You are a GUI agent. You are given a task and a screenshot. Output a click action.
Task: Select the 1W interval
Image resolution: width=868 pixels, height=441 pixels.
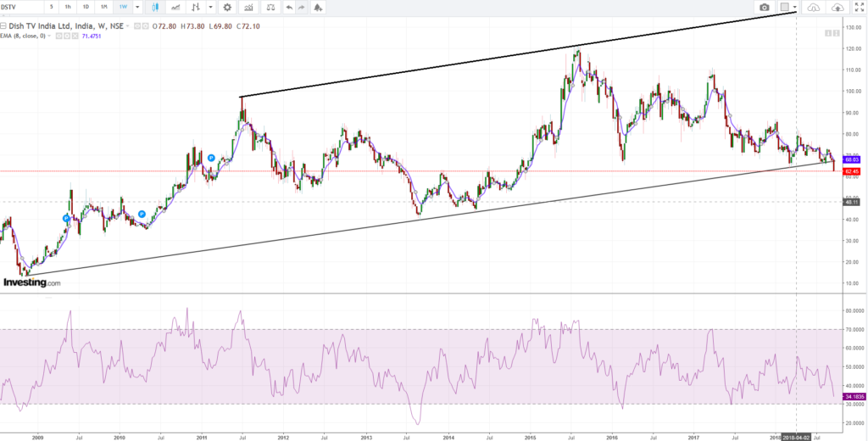123,7
